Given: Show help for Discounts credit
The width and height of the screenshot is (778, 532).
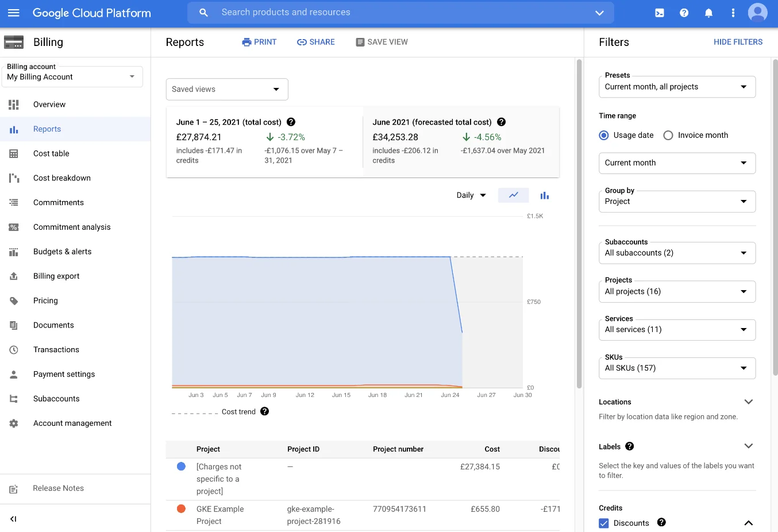Looking at the screenshot, I should click(x=661, y=522).
